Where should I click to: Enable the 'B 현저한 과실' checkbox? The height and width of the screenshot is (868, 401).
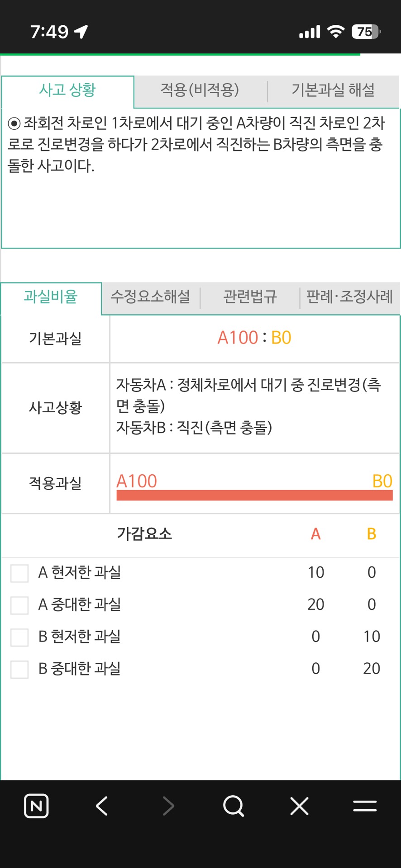19,637
